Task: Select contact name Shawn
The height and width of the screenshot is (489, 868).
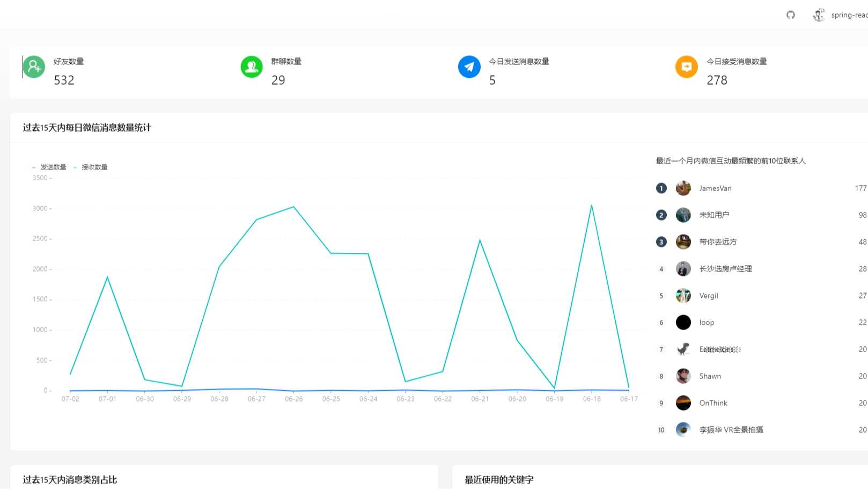Action: [710, 376]
